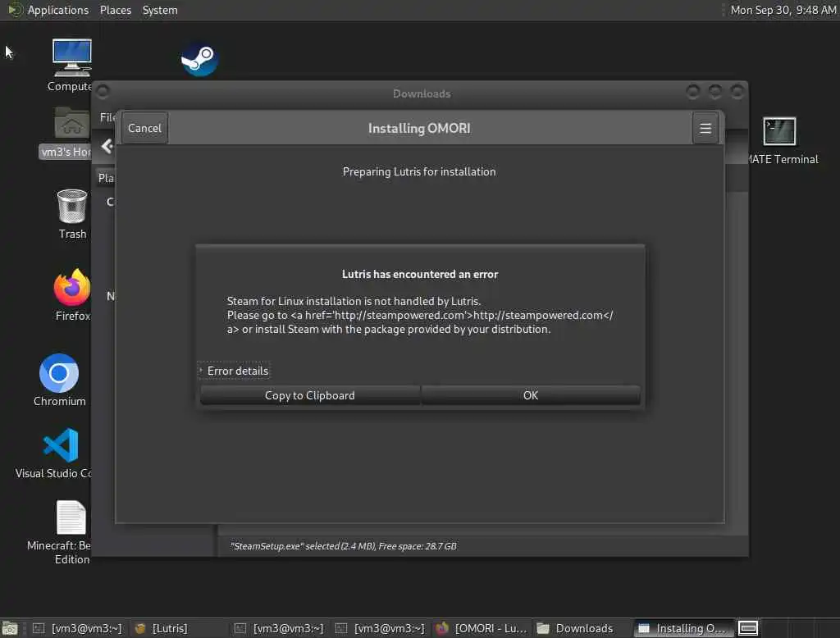Screen dimensions: 840x638
Task: Open the Places menu
Action: pyautogui.click(x=116, y=10)
